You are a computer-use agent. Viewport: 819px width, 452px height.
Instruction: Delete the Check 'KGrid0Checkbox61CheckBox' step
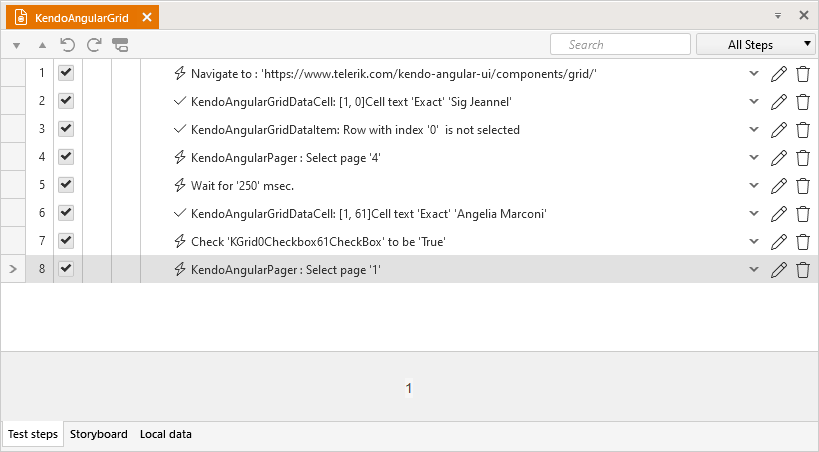[803, 241]
